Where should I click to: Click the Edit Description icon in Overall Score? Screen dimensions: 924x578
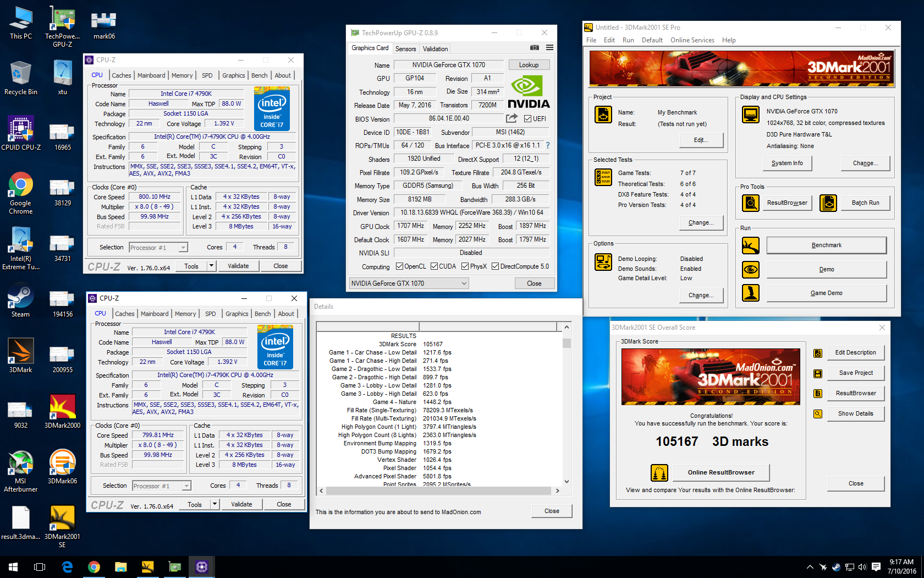pyautogui.click(x=818, y=353)
